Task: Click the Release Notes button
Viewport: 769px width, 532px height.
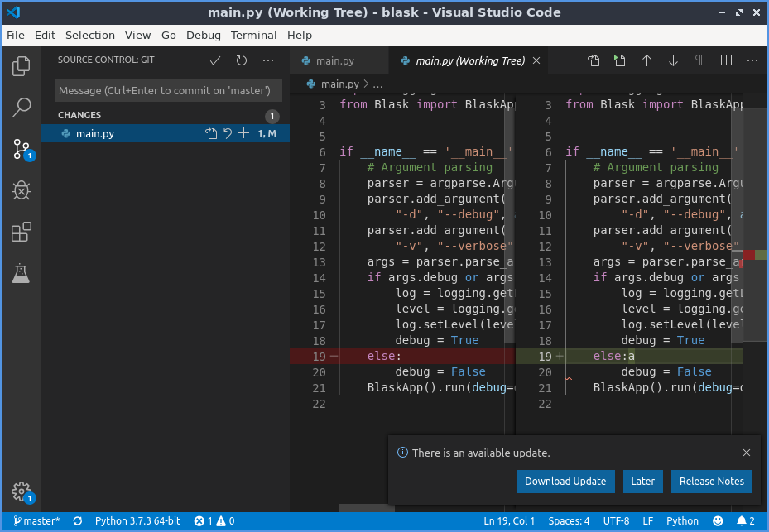Action: pos(711,481)
